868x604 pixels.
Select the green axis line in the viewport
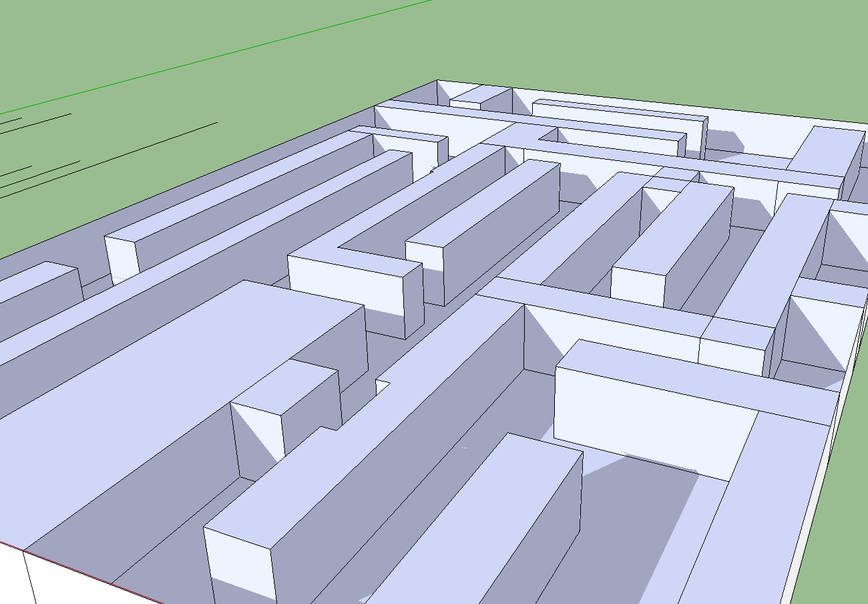(x=216, y=57)
